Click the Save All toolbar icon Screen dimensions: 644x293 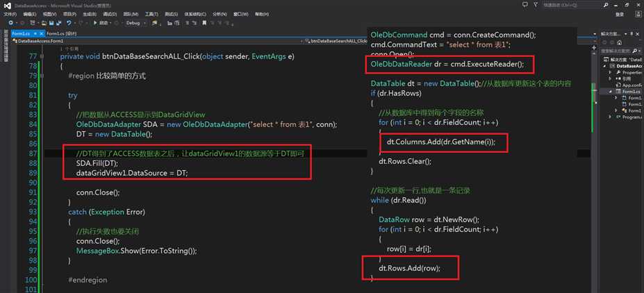point(59,23)
